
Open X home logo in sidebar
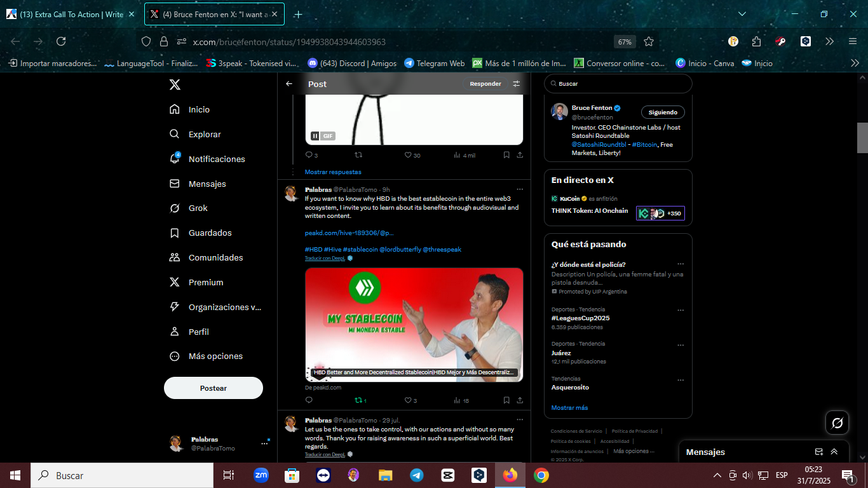pos(175,85)
